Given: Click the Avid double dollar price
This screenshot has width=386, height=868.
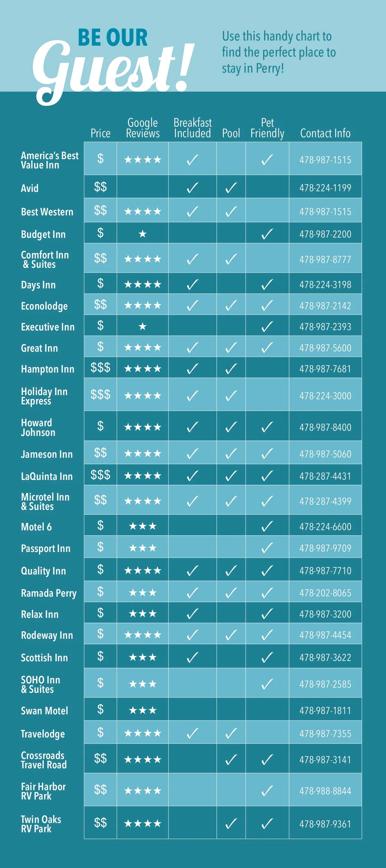Looking at the screenshot, I should 100,187.
